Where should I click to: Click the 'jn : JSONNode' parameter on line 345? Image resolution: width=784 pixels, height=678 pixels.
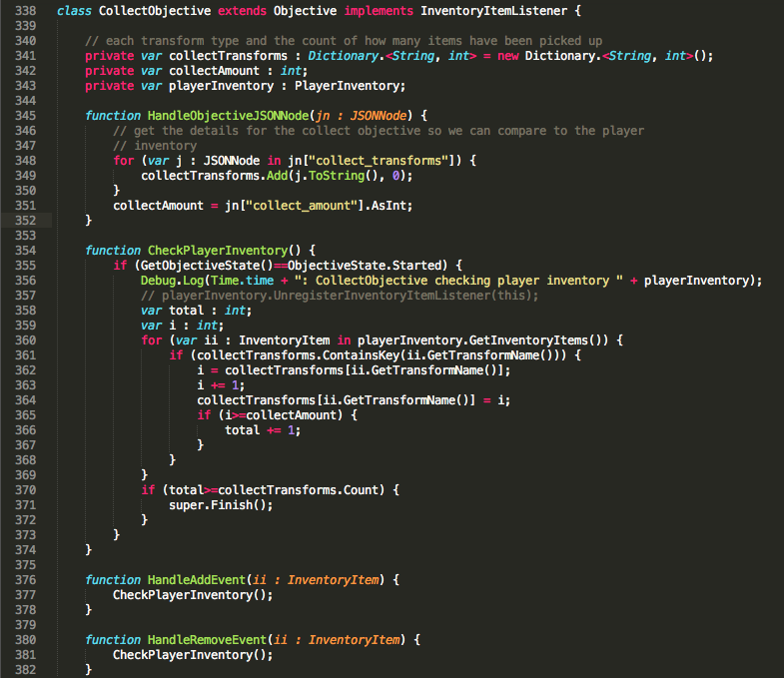361,116
